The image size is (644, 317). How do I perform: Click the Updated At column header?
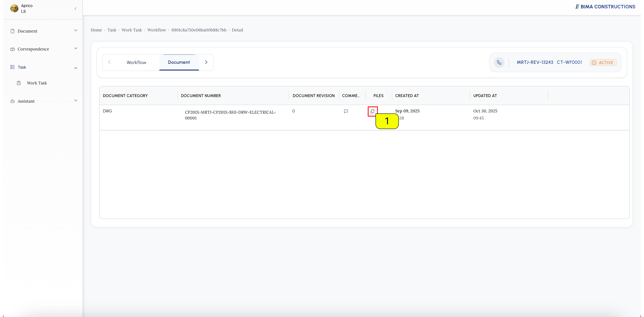click(485, 96)
